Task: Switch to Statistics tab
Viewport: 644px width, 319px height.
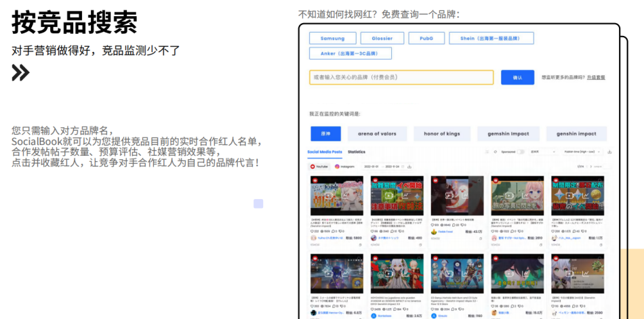Action: (x=357, y=152)
